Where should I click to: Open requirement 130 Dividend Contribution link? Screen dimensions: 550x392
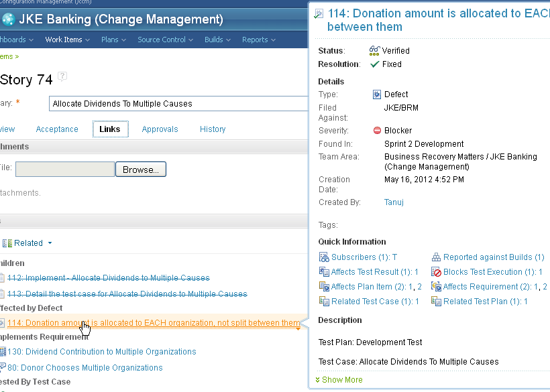(x=102, y=352)
